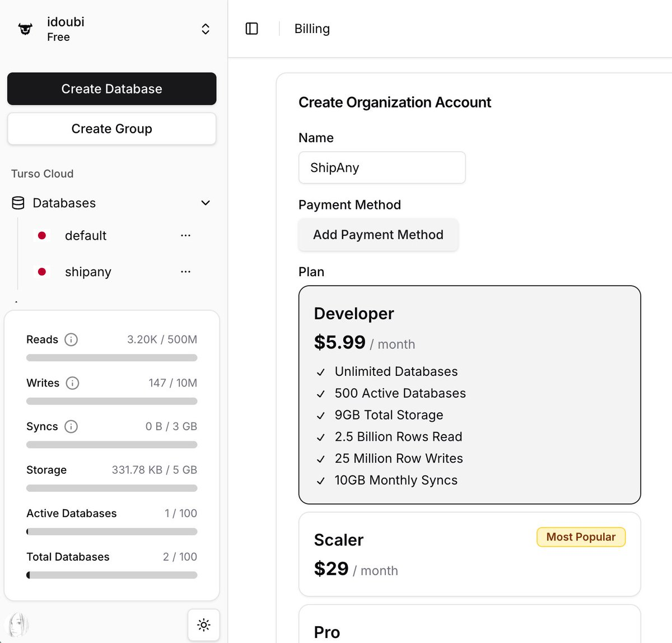Click the Syncs info icon
The image size is (672, 643).
click(x=71, y=426)
